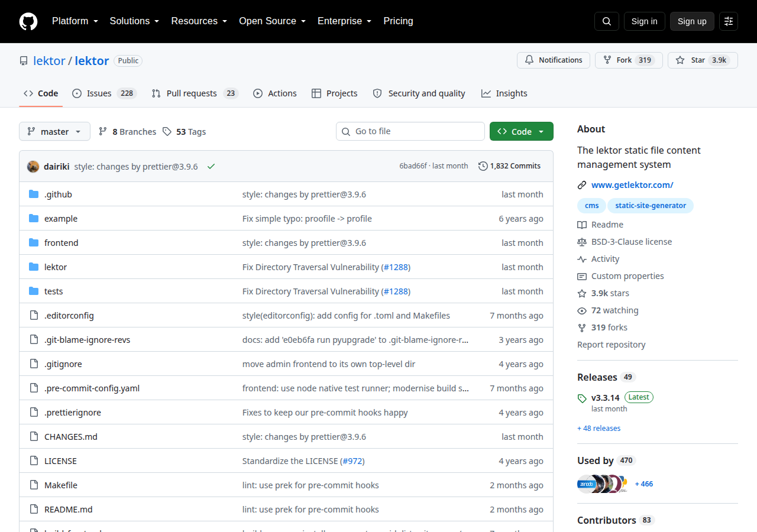Open the frontend folder
757x532 pixels.
(x=62, y=243)
